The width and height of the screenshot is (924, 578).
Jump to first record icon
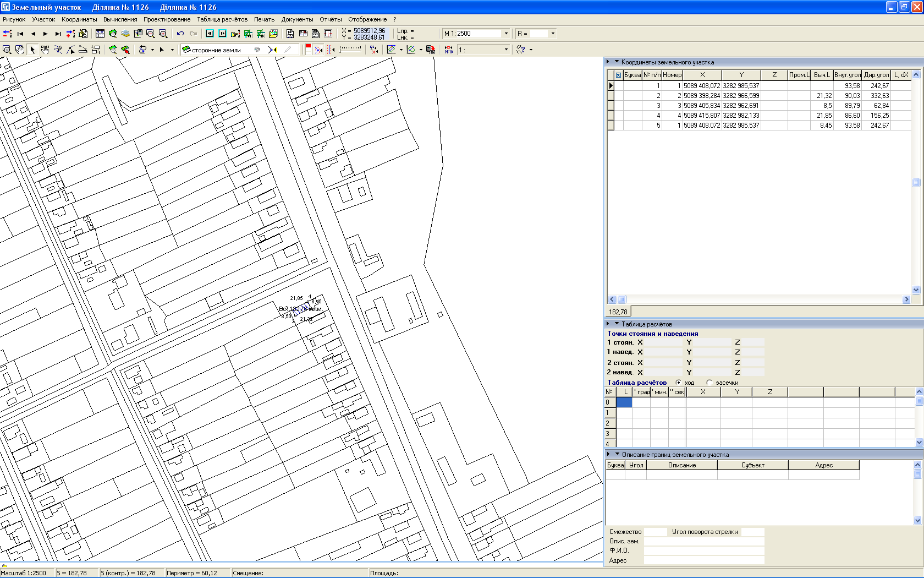pos(20,34)
